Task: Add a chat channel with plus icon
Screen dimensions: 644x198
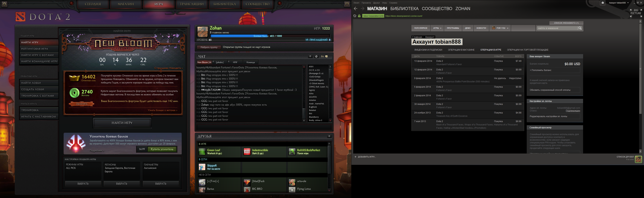Action: (310, 56)
